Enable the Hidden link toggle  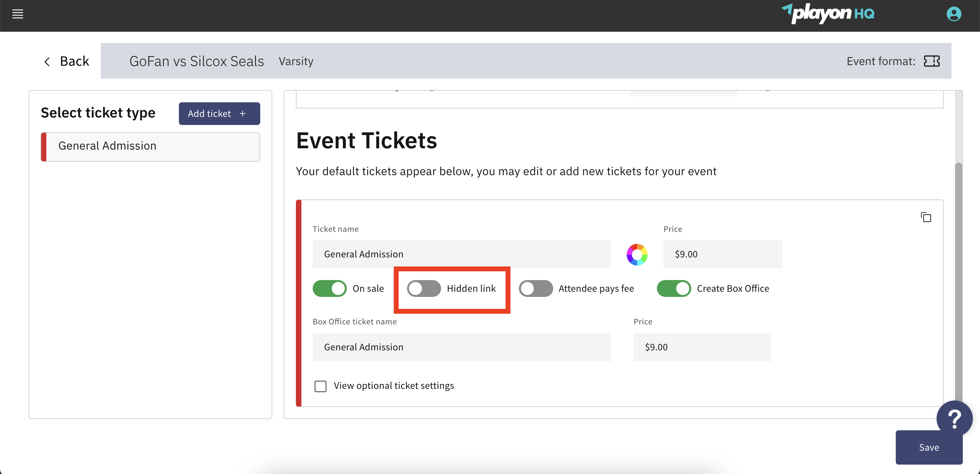pos(424,288)
